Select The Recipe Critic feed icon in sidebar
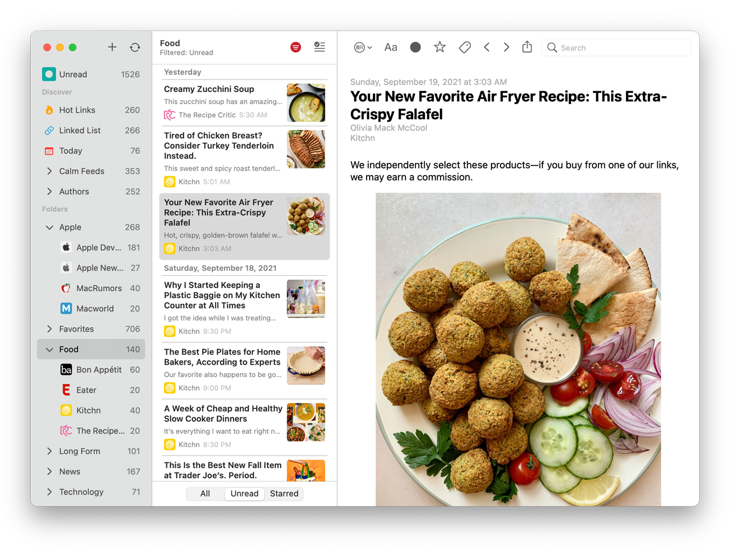Viewport: 730px width, 560px height. [66, 431]
